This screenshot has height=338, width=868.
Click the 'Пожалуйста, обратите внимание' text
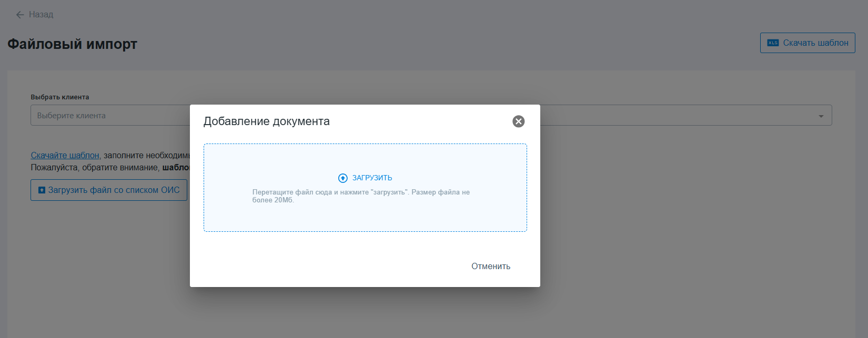95,168
